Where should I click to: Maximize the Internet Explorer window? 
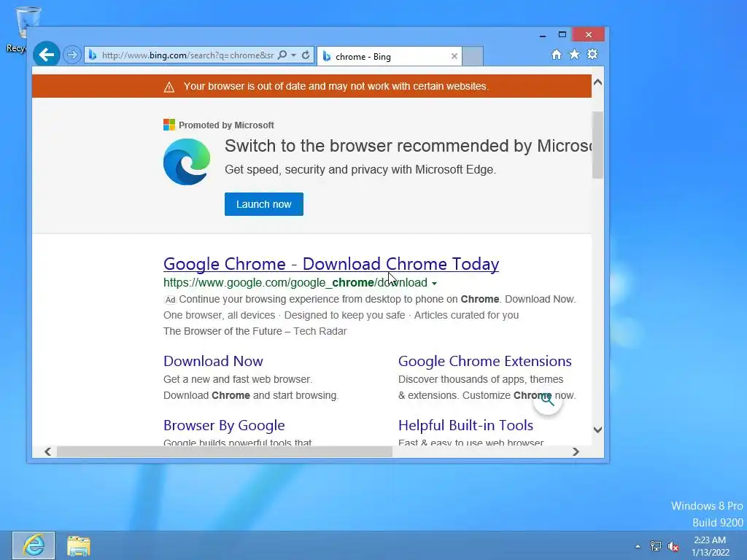click(x=562, y=35)
